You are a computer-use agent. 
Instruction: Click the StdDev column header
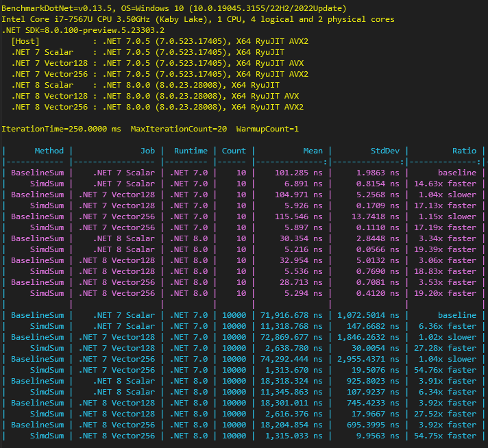pyautogui.click(x=385, y=151)
